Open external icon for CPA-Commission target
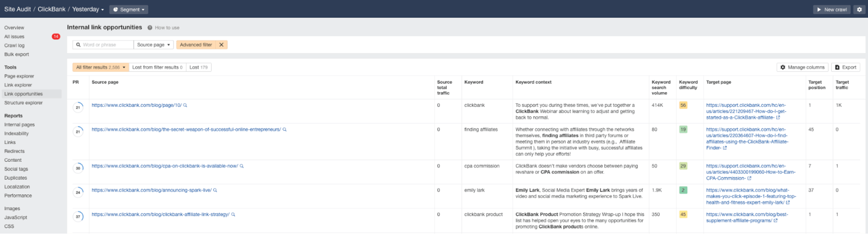Screen dimensions: 868x234 [749, 178]
